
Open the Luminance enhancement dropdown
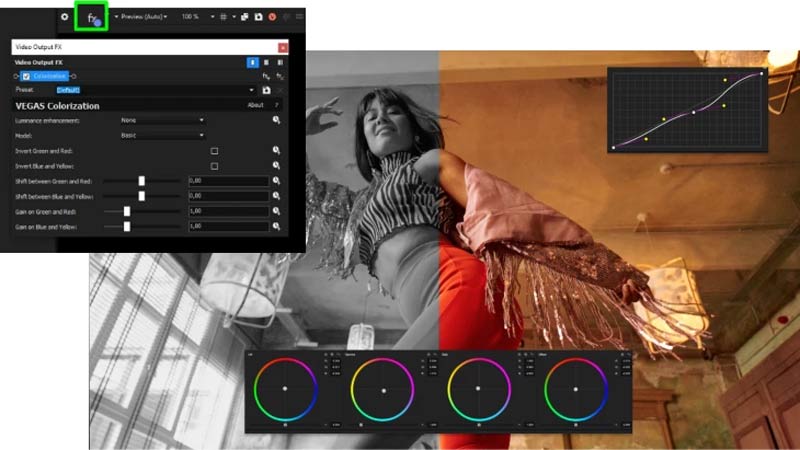click(x=162, y=120)
